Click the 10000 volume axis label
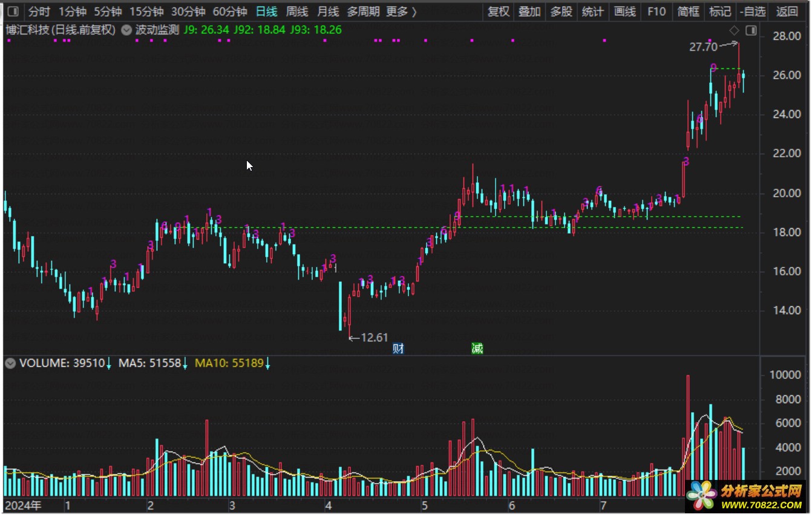 coord(785,375)
